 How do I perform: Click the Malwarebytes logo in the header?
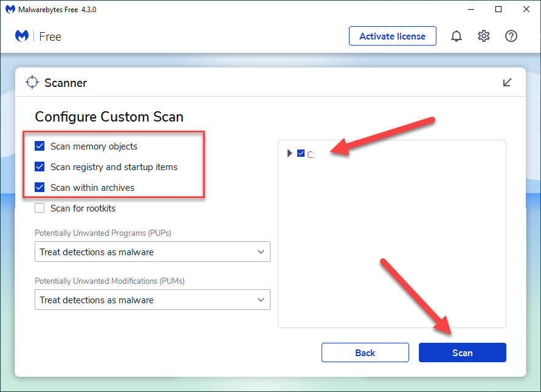click(22, 36)
